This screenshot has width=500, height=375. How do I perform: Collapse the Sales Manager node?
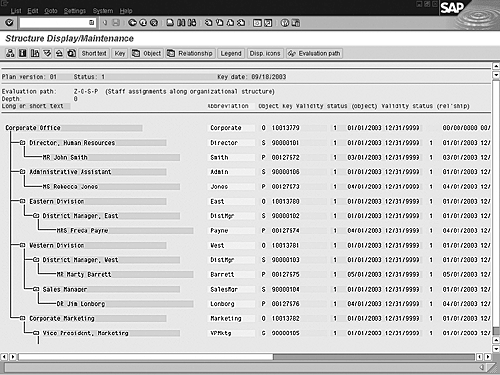36,289
